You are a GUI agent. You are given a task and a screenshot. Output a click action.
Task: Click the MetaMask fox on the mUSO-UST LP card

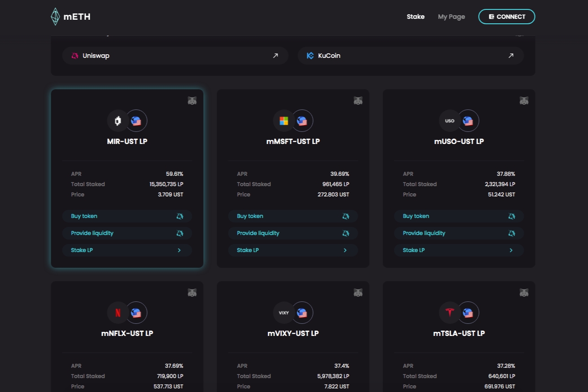[x=524, y=100]
